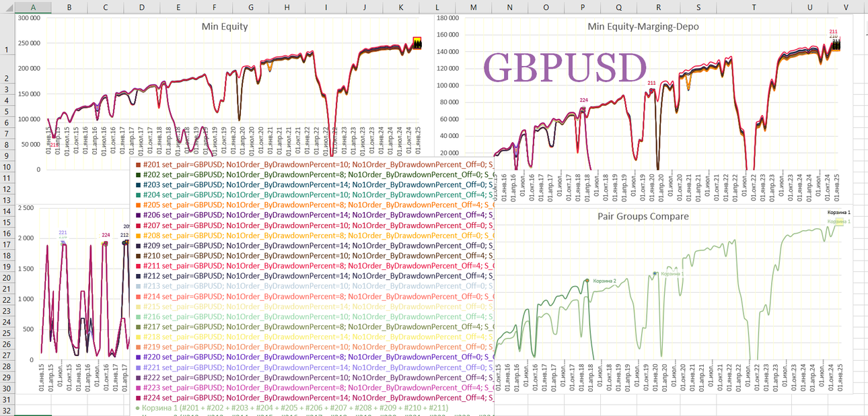
Task: Click legend entry #202 set_pair=GBPUSD
Action: coord(316,174)
